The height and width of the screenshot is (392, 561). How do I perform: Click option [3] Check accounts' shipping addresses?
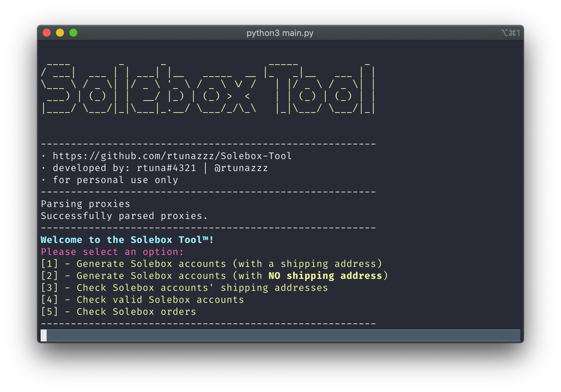184,288
